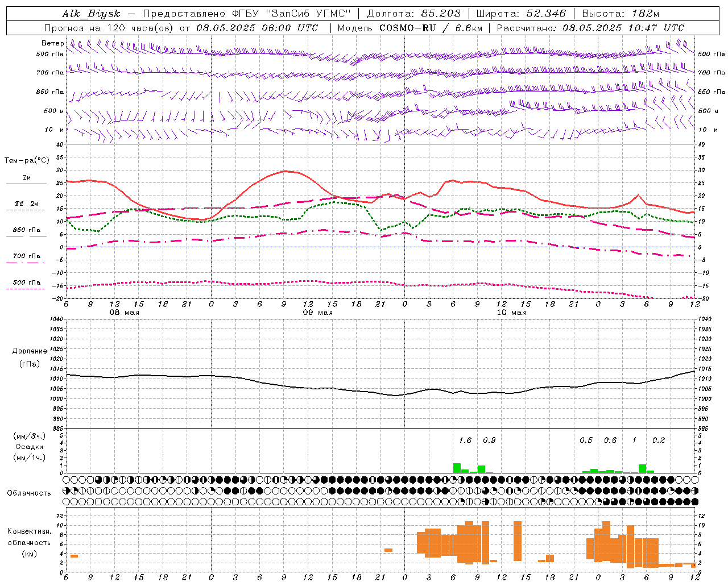Click the Тем-ра(°C) axis title
This screenshot has height=582, width=728.
click(27, 161)
